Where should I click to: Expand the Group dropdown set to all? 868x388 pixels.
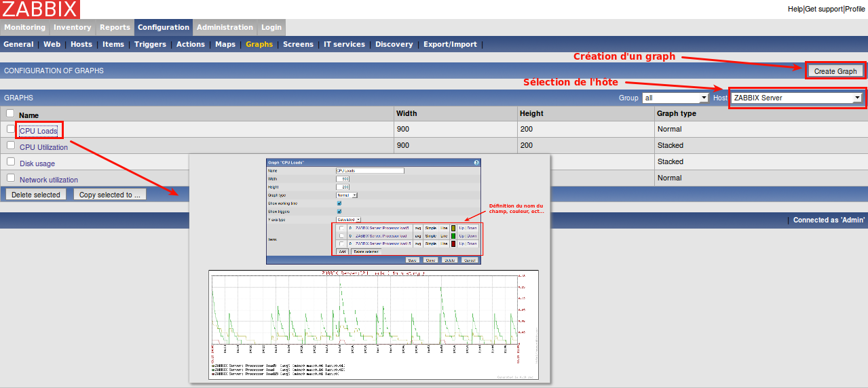click(675, 98)
